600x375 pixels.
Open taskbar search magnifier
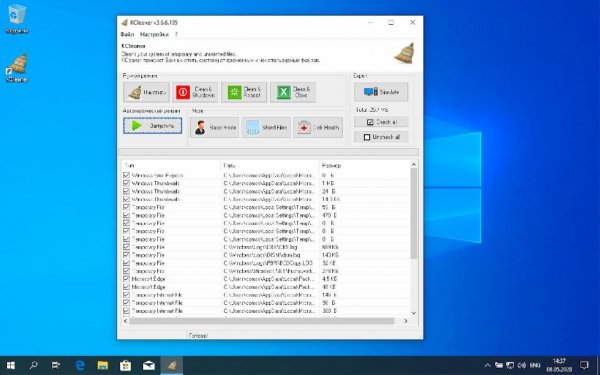pos(34,365)
